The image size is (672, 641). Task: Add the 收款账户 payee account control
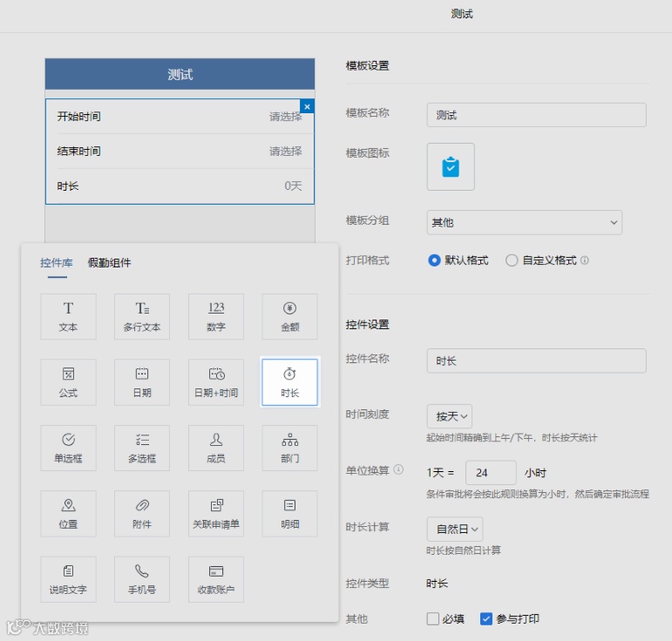(216, 579)
